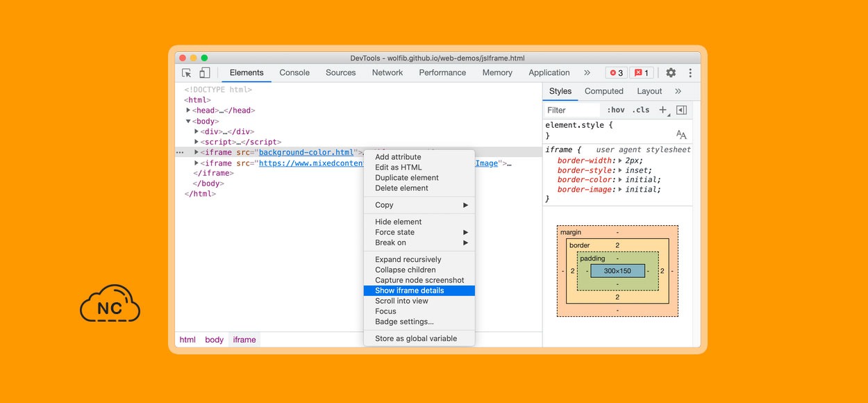The width and height of the screenshot is (868, 403).
Task: Open the Application tab
Action: click(549, 73)
